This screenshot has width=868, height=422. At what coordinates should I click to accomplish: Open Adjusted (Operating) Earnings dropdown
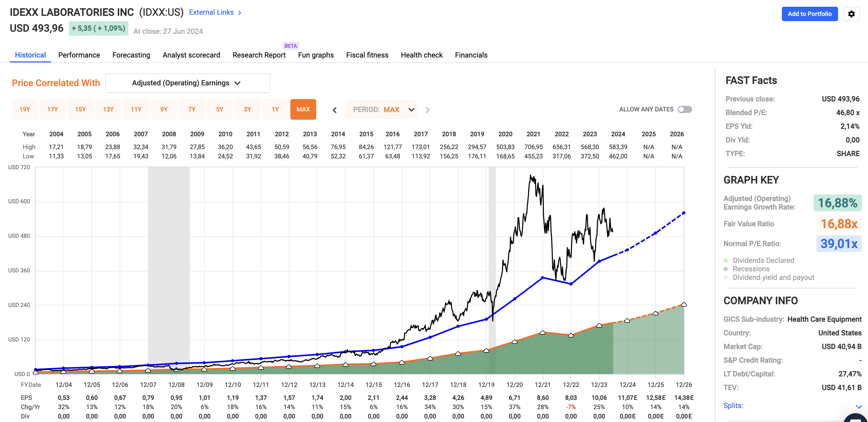click(x=188, y=83)
